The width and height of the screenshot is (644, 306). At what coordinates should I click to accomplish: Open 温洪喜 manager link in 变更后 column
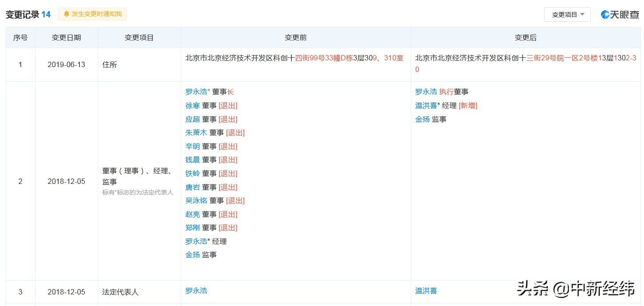coord(426,106)
